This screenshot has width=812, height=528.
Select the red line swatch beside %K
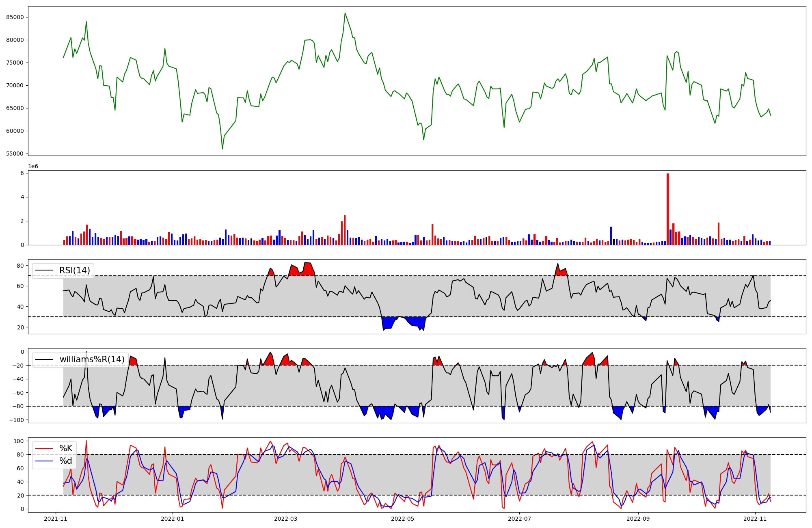click(x=45, y=448)
